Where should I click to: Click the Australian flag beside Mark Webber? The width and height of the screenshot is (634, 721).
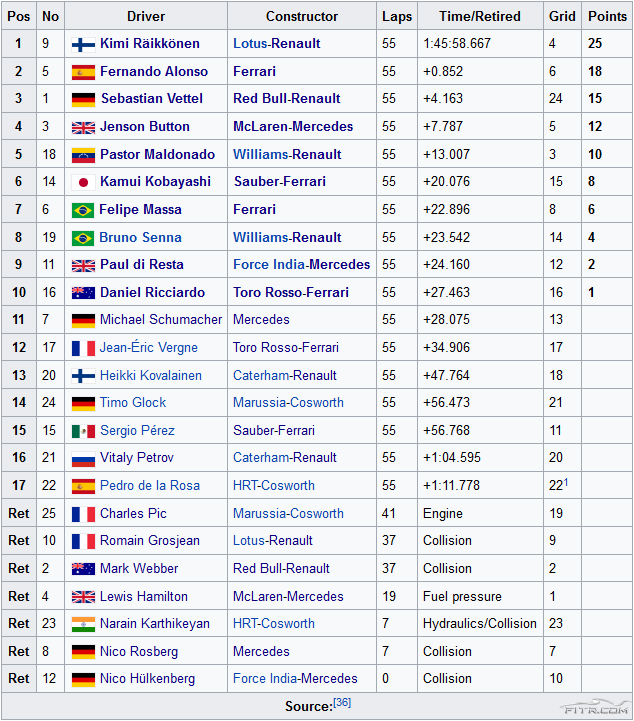(x=83, y=569)
